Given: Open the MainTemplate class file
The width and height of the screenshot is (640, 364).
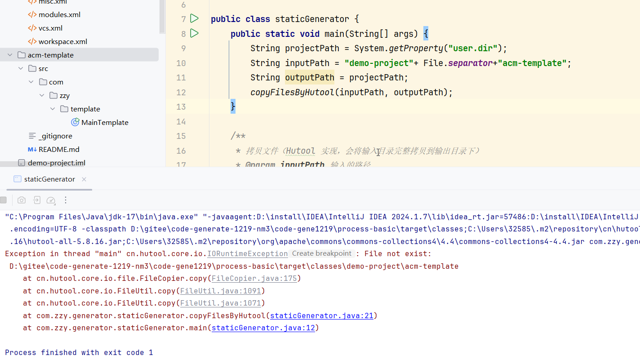Looking at the screenshot, I should (x=105, y=122).
